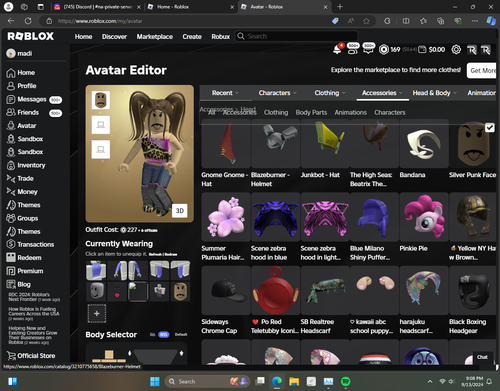This screenshot has height=391, width=500.
Task: Uncheck the Silver Punk Face item
Action: pyautogui.click(x=490, y=128)
